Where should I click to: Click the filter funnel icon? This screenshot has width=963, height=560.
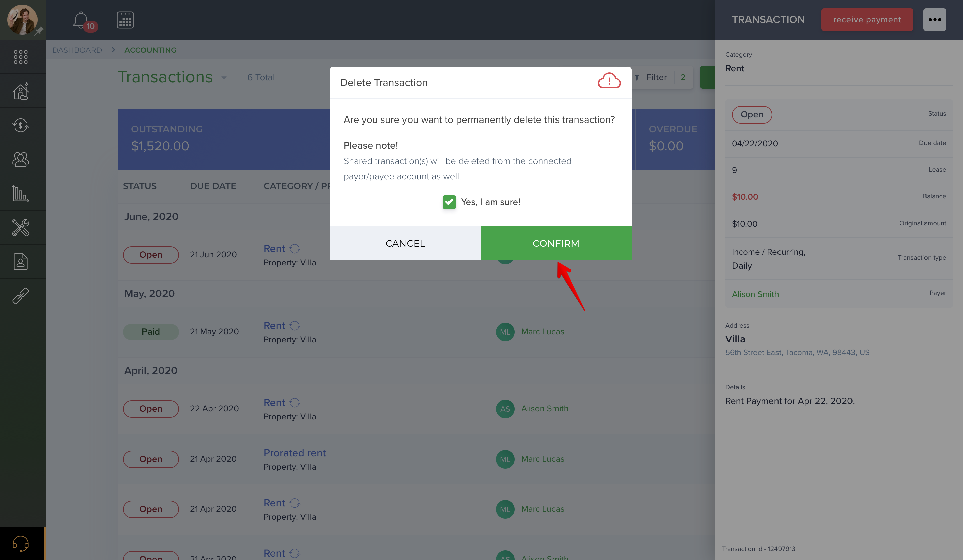point(637,78)
